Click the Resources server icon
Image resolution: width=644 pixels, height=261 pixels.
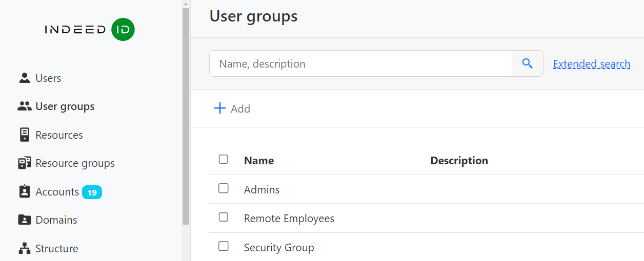pyautogui.click(x=24, y=135)
